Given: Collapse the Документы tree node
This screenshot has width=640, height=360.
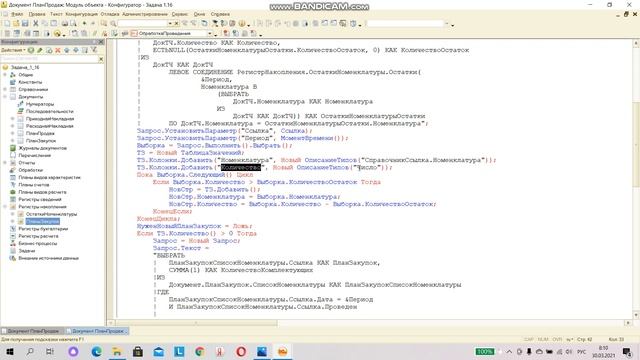Looking at the screenshot, I should (x=5, y=97).
